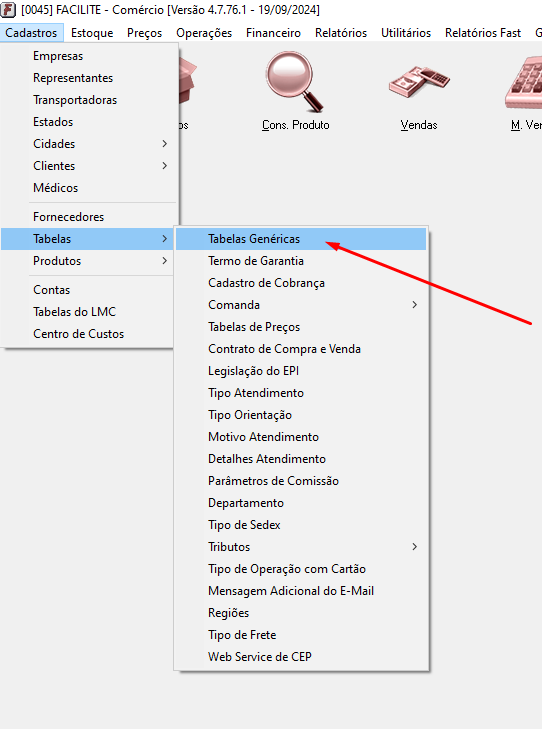The image size is (542, 729).
Task: Open the Utilitários menu
Action: point(406,33)
